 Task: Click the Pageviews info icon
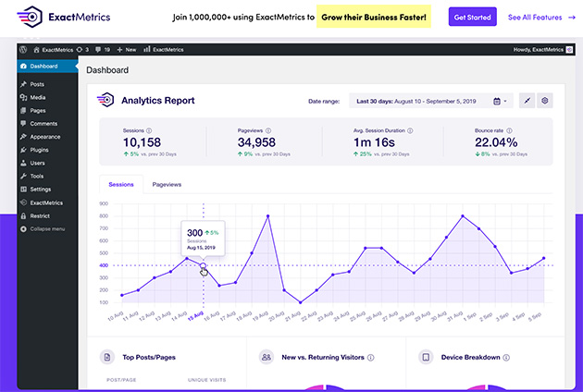click(268, 130)
